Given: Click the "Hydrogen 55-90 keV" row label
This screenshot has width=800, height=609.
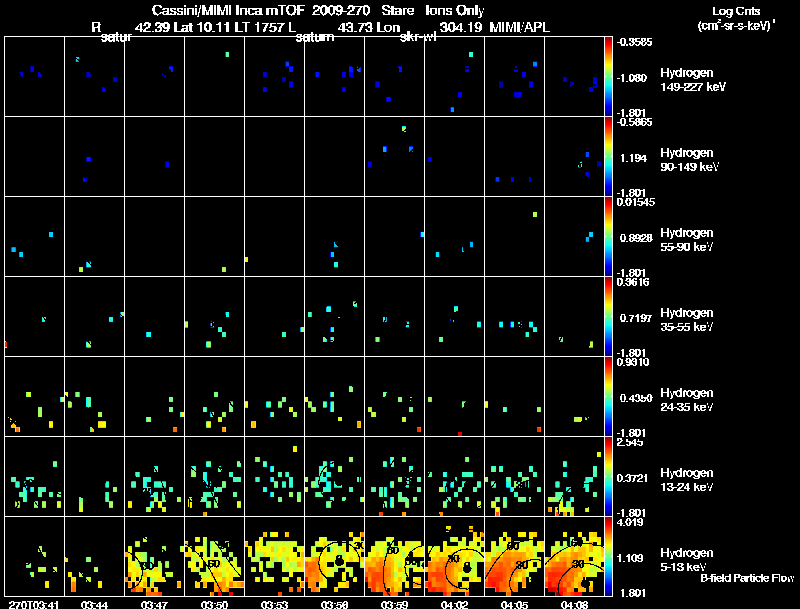Looking at the screenshot, I should coord(687,240).
